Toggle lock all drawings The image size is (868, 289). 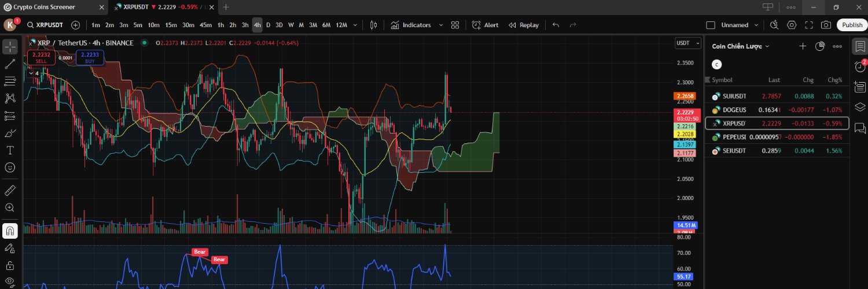pos(10,265)
